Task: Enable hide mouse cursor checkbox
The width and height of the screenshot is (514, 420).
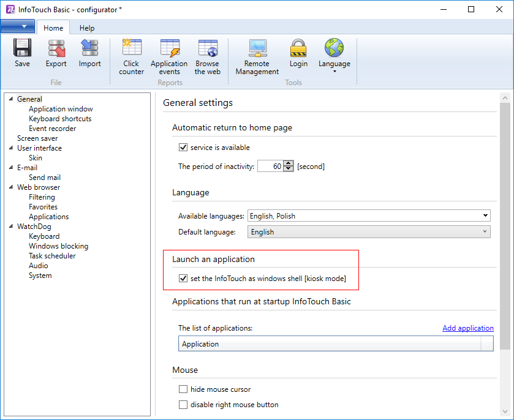Action: [183, 389]
